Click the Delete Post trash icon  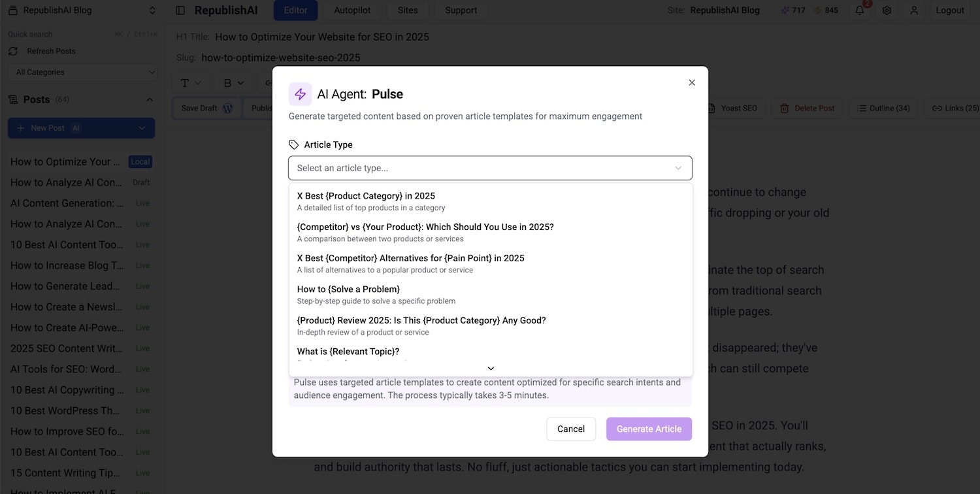coord(785,108)
